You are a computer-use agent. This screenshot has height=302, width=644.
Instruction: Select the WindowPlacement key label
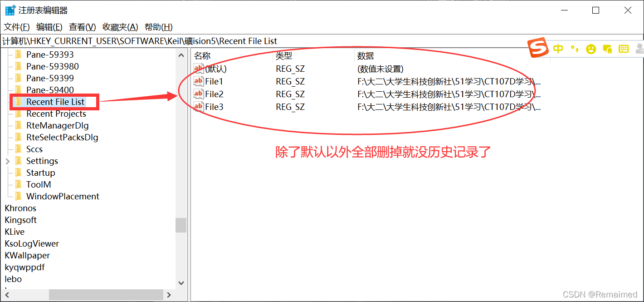[63, 196]
